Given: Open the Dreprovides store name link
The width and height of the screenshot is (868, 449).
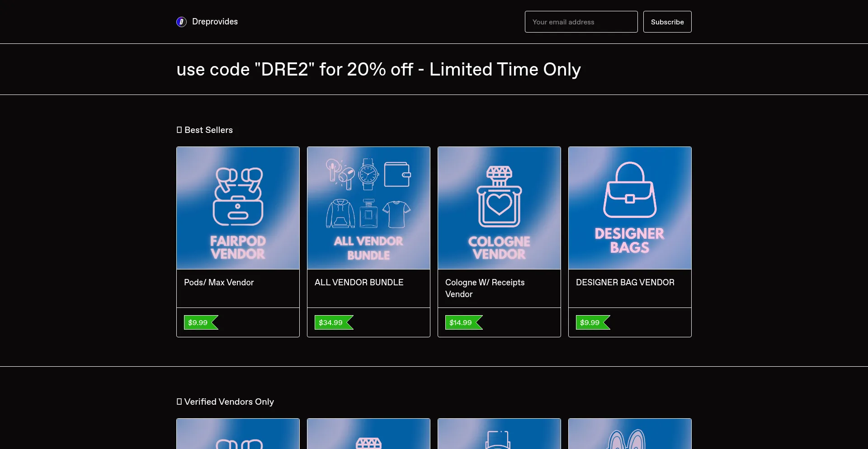Looking at the screenshot, I should pyautogui.click(x=215, y=22).
